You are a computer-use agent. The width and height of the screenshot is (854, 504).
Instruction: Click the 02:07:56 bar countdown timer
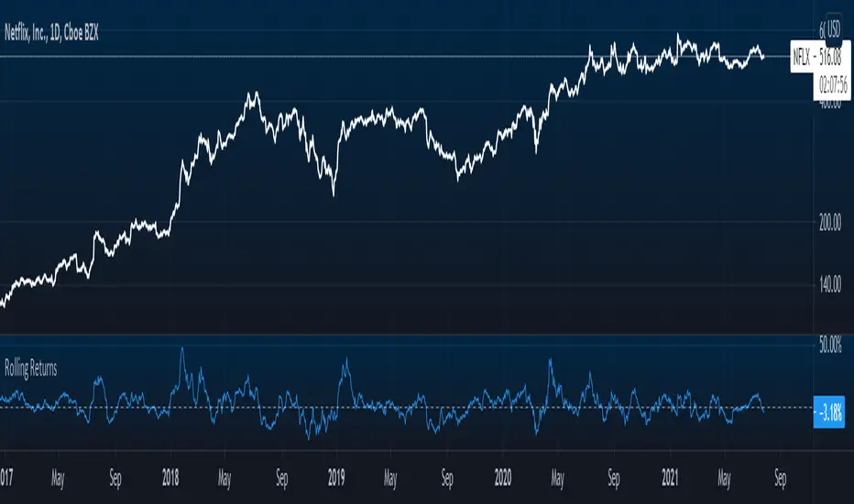(x=833, y=85)
